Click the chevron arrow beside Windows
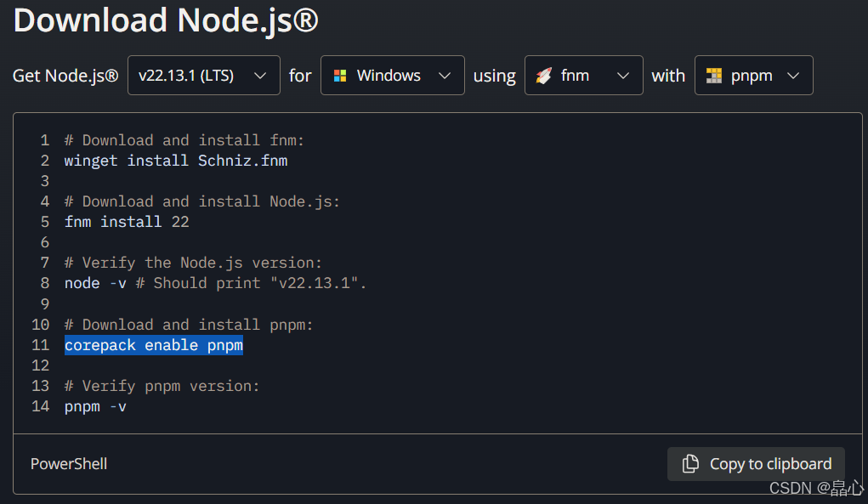The width and height of the screenshot is (868, 504). tap(445, 76)
